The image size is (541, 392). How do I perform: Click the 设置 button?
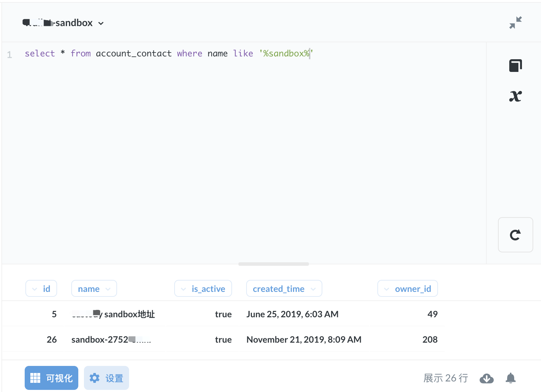[106, 378]
